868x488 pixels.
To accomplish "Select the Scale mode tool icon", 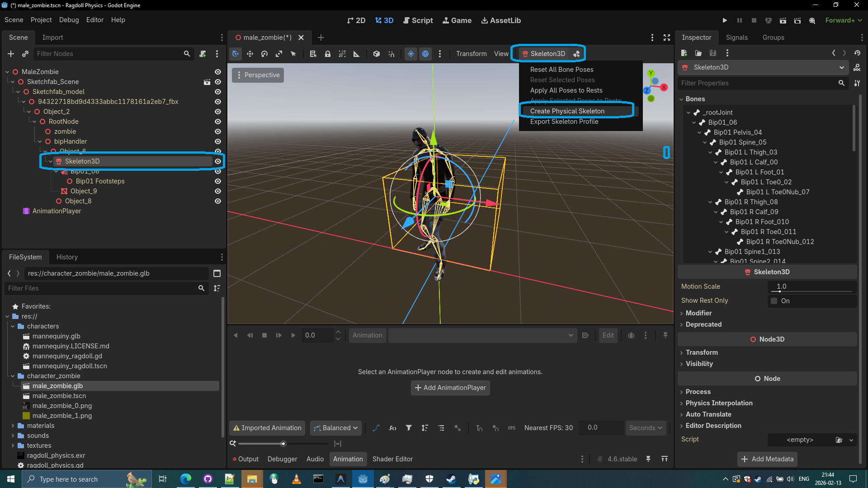I will pyautogui.click(x=279, y=54).
